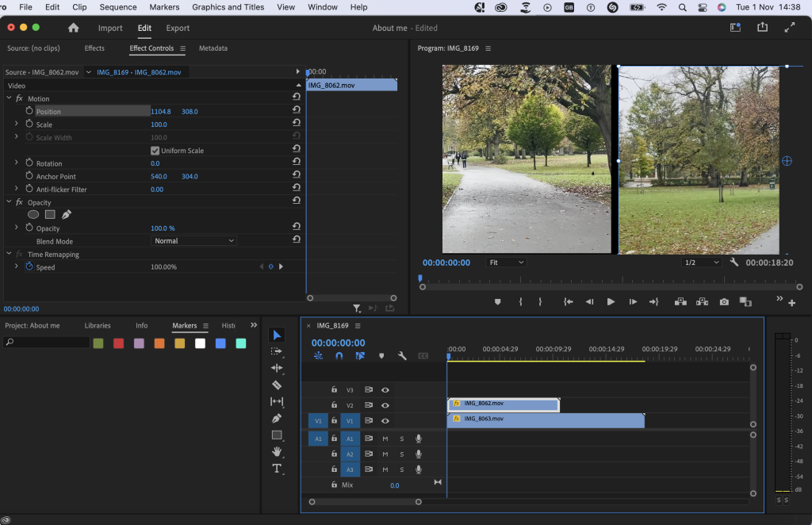Toggle Position animation stopwatch

(x=29, y=111)
